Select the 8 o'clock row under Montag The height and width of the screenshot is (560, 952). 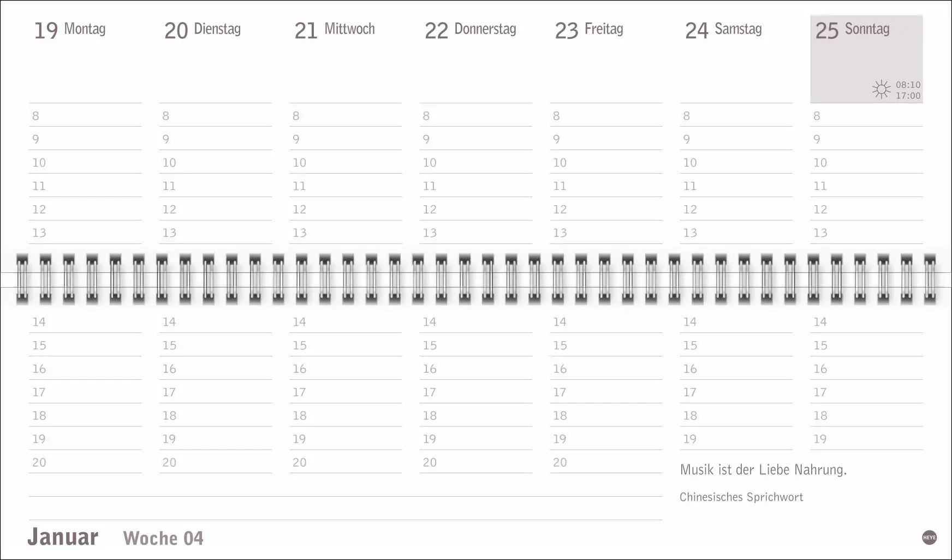pyautogui.click(x=85, y=115)
